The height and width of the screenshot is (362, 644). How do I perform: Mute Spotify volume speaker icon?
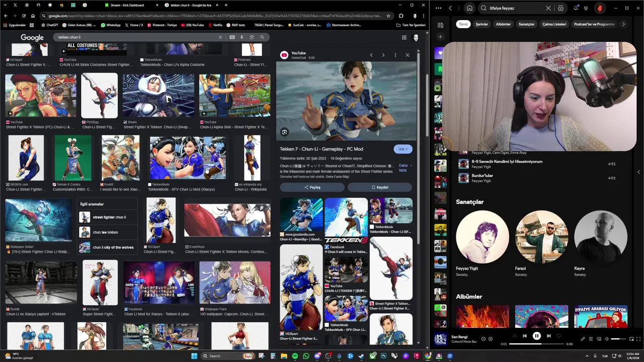607,339
